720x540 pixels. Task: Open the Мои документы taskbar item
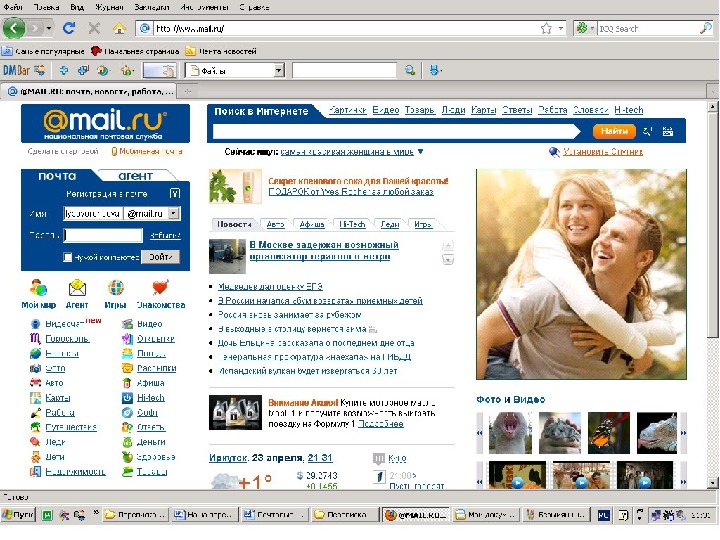coord(486,515)
